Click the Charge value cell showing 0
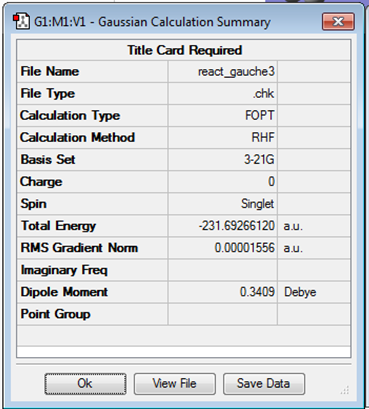 (x=223, y=182)
